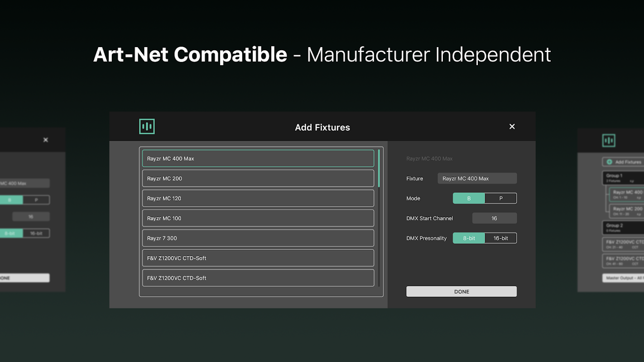Click the Add Fixtures button in the right window
The image size is (644, 362).
(x=623, y=162)
